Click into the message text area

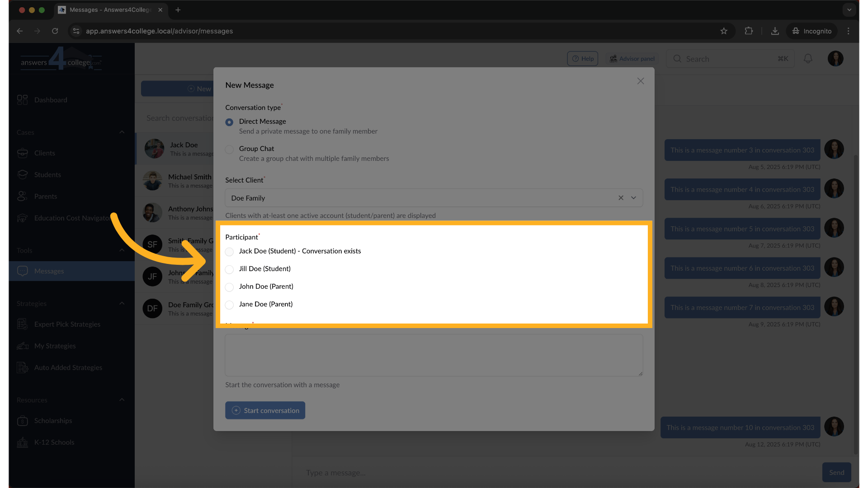(434, 355)
